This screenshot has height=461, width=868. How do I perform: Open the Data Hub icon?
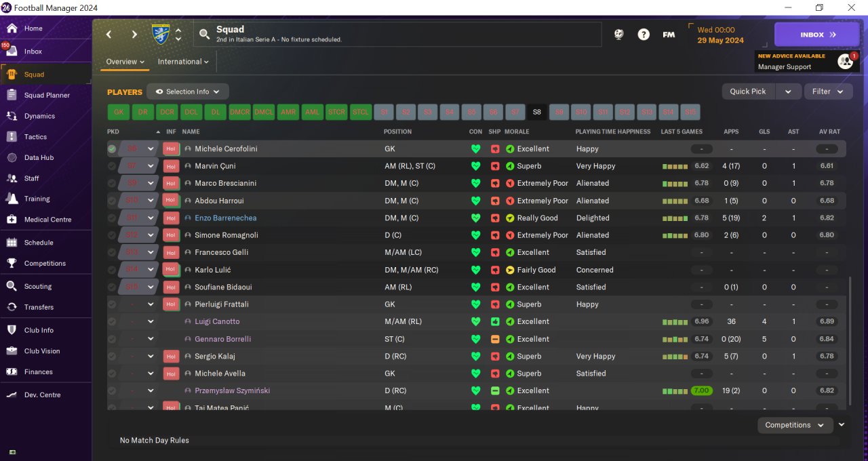click(x=12, y=157)
